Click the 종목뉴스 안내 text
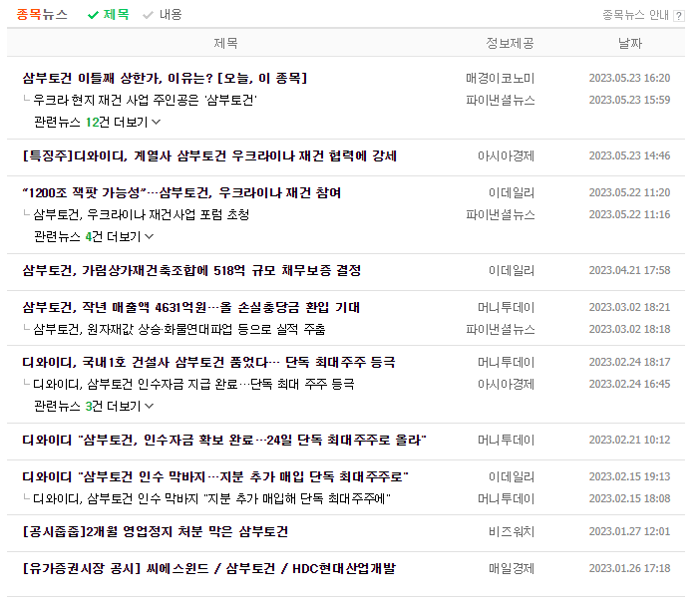Screen dimensions: 700x603 coord(636,16)
